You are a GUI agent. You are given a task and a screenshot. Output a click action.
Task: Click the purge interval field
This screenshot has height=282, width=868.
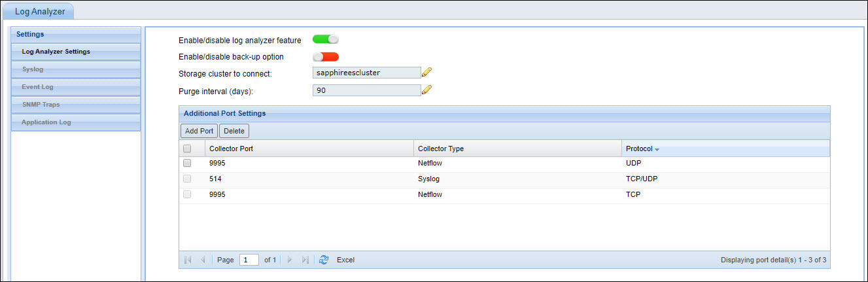click(x=366, y=90)
